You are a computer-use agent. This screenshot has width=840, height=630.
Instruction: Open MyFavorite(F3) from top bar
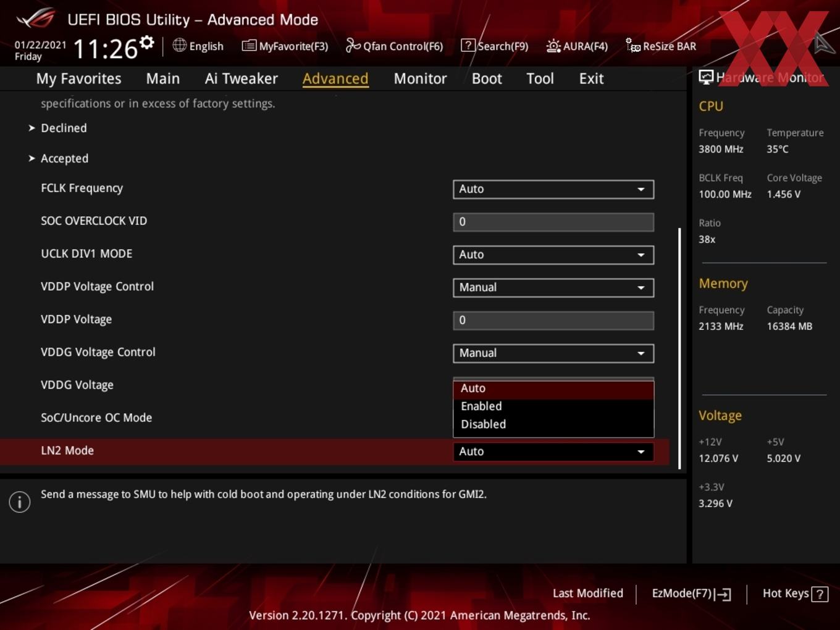point(285,46)
